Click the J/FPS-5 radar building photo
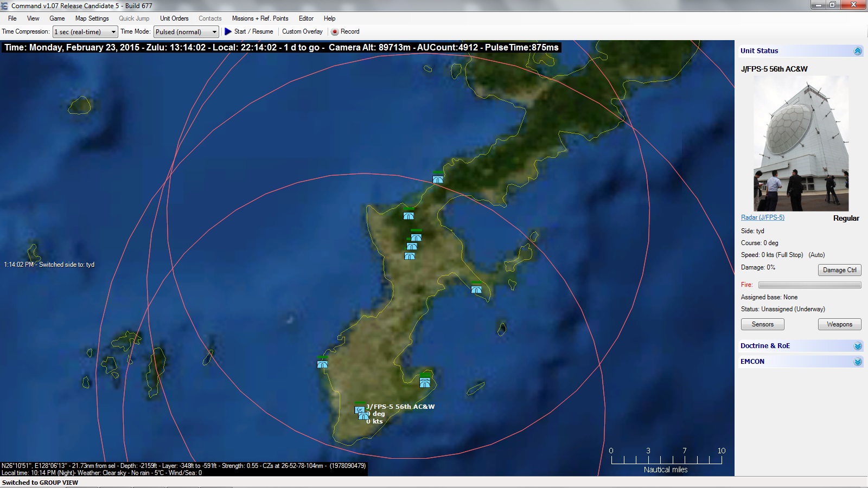 click(801, 143)
